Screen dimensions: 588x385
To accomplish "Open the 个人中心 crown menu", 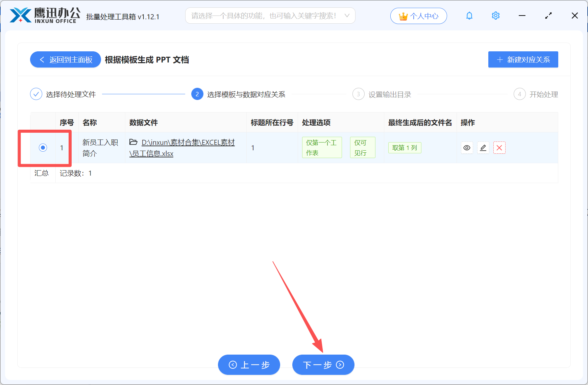I will 418,16.
